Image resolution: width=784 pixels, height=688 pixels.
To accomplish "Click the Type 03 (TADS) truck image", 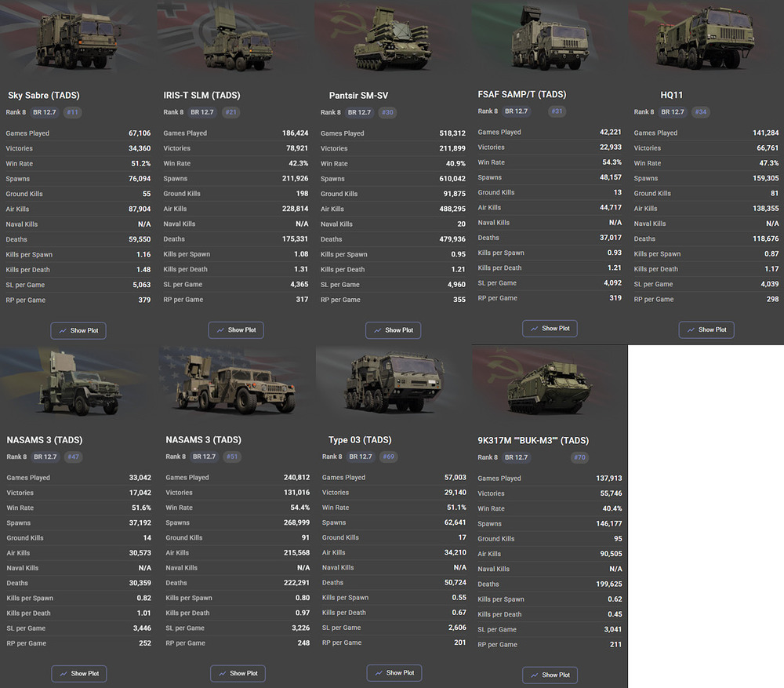I will tap(394, 383).
